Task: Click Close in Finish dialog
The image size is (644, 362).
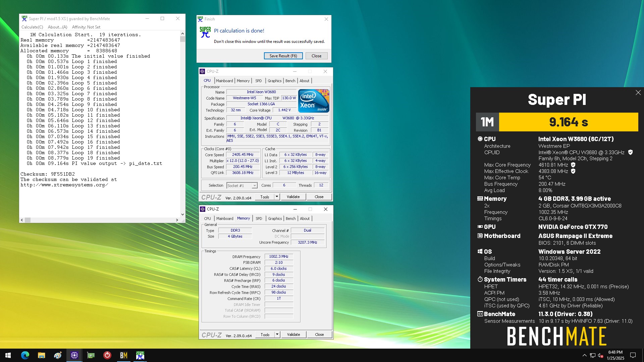Action: click(x=316, y=56)
